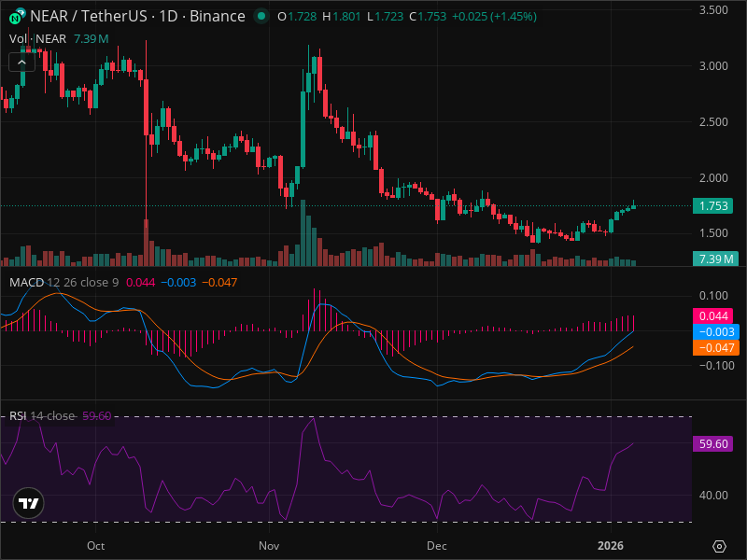
Task: Click the 1.753 current price label
Action: click(x=712, y=206)
